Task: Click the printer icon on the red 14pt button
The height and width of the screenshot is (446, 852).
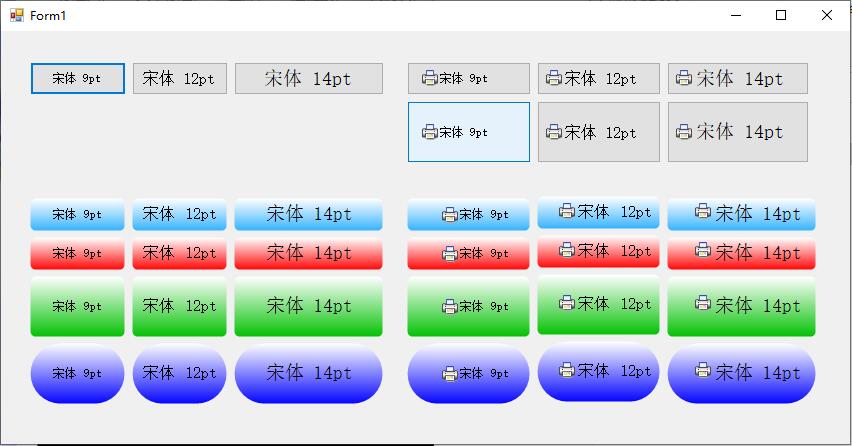Action: (x=702, y=250)
